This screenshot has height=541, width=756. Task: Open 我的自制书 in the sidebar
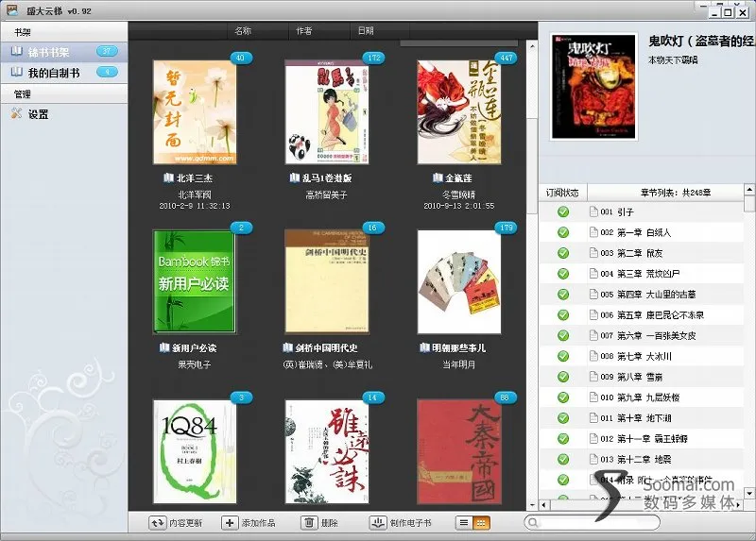(x=63, y=73)
